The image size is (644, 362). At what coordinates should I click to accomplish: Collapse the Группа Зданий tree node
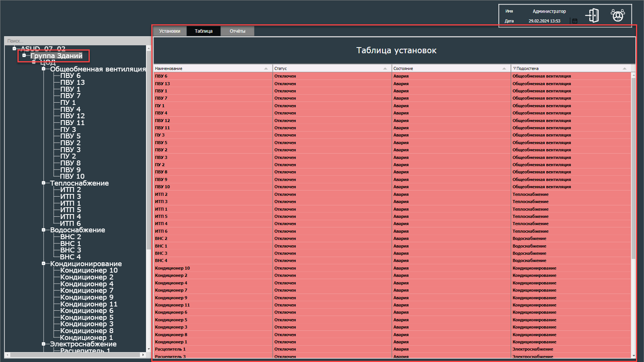24,56
